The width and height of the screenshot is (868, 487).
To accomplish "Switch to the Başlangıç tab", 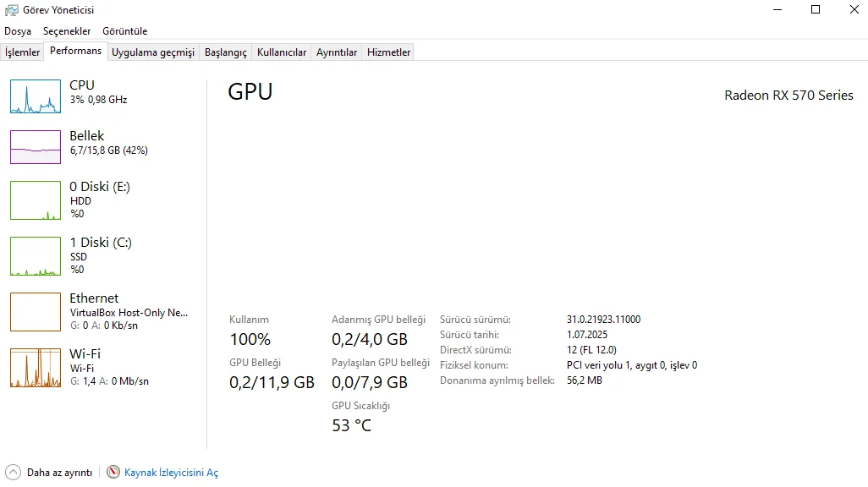I will [226, 52].
